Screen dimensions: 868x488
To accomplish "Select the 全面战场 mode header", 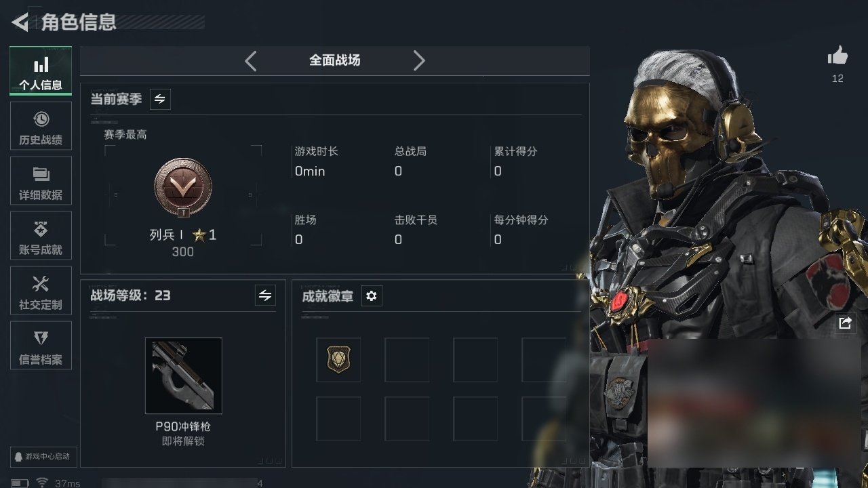I will coord(335,60).
